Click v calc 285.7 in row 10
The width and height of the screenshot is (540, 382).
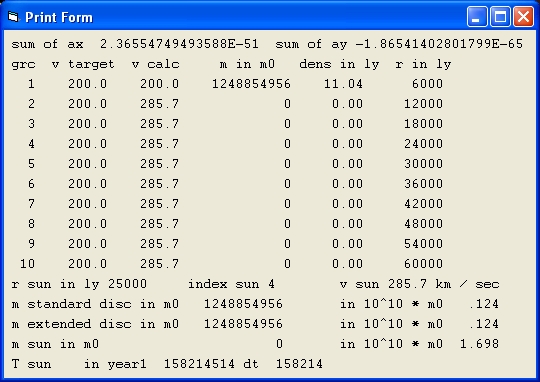pyautogui.click(x=159, y=264)
